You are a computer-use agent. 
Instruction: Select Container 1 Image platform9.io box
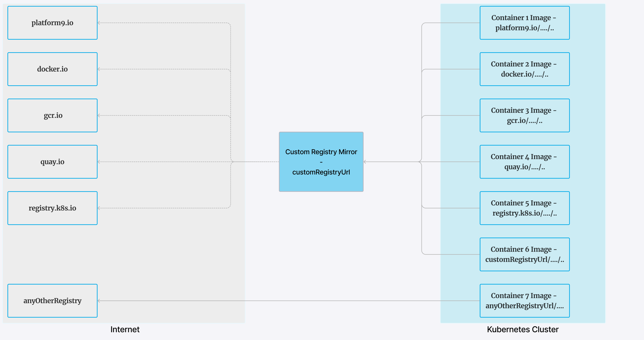[524, 23]
